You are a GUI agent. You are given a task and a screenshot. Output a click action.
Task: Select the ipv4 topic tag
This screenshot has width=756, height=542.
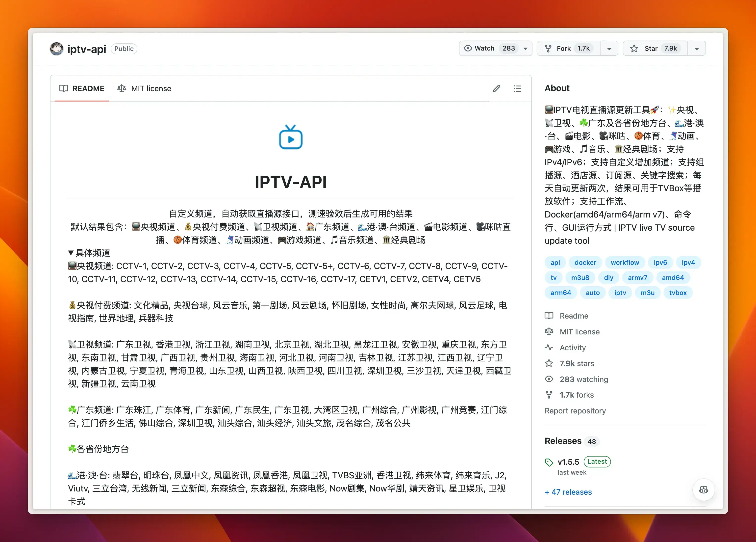688,263
